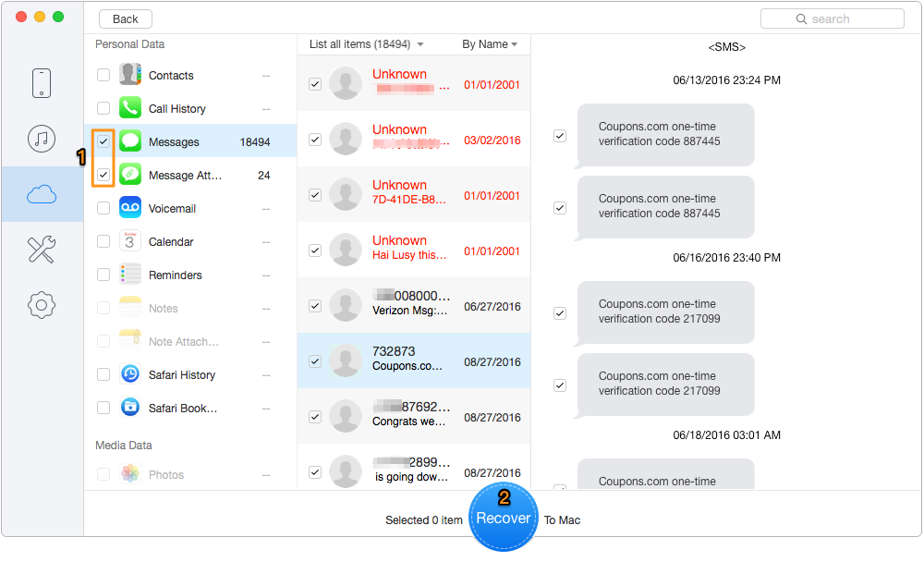Check the Voicemail checkbox

pyautogui.click(x=103, y=208)
